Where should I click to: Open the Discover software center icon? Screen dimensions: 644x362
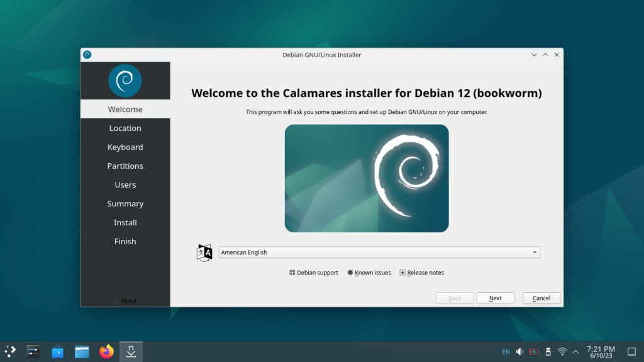pos(57,351)
